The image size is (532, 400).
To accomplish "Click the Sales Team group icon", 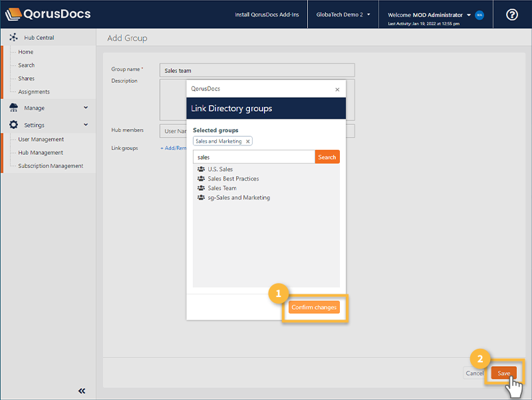I will [x=201, y=188].
